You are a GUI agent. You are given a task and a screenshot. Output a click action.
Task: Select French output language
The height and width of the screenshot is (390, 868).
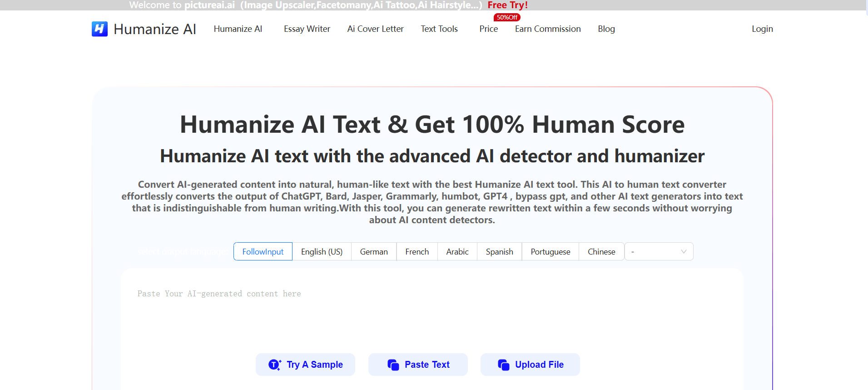[417, 251]
